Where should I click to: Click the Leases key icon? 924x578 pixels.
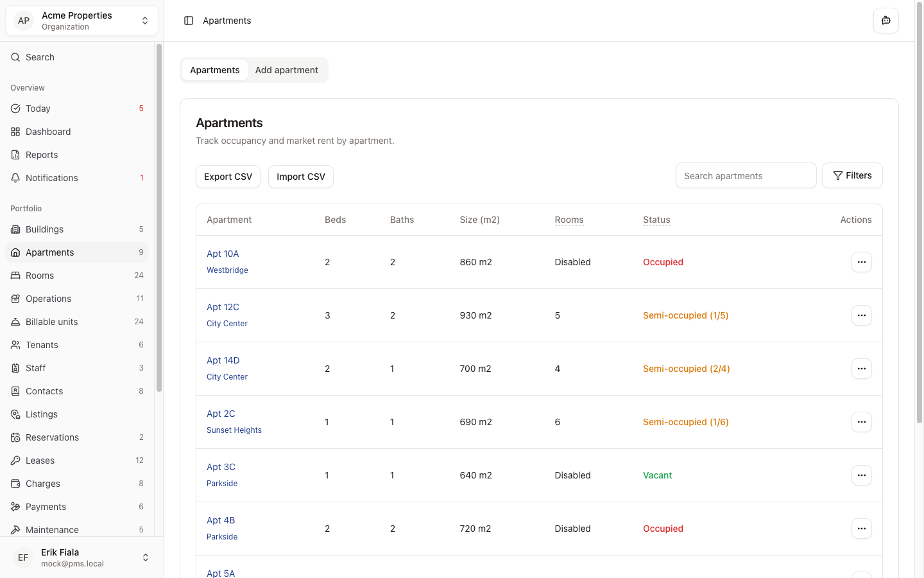[x=15, y=460]
